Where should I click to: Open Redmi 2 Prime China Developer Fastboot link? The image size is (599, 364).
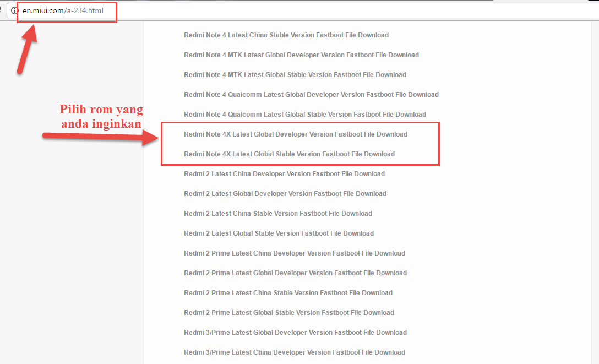295,254
